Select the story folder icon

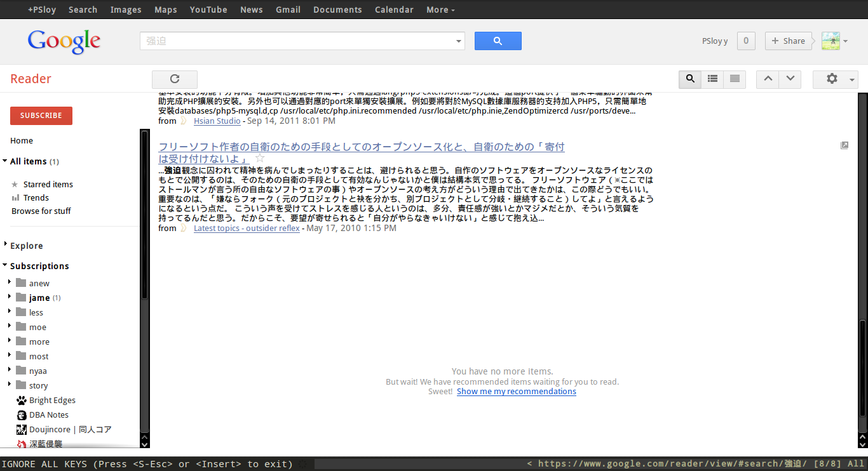coord(21,385)
